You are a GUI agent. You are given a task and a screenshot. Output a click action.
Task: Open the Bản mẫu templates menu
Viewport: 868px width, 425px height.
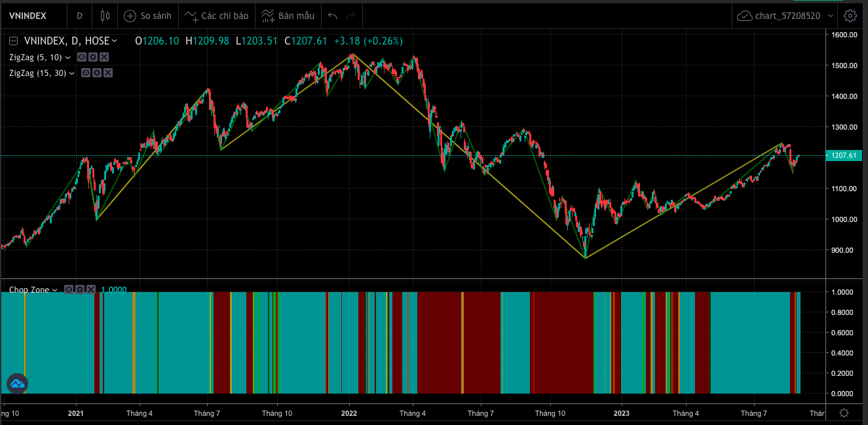pos(289,15)
